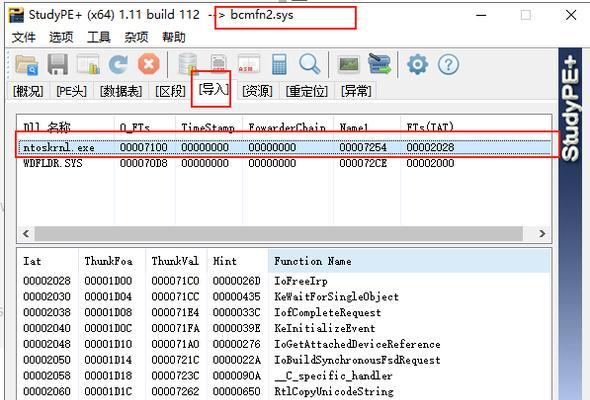
Task: Open the settings gear icon
Action: pyautogui.click(x=418, y=64)
